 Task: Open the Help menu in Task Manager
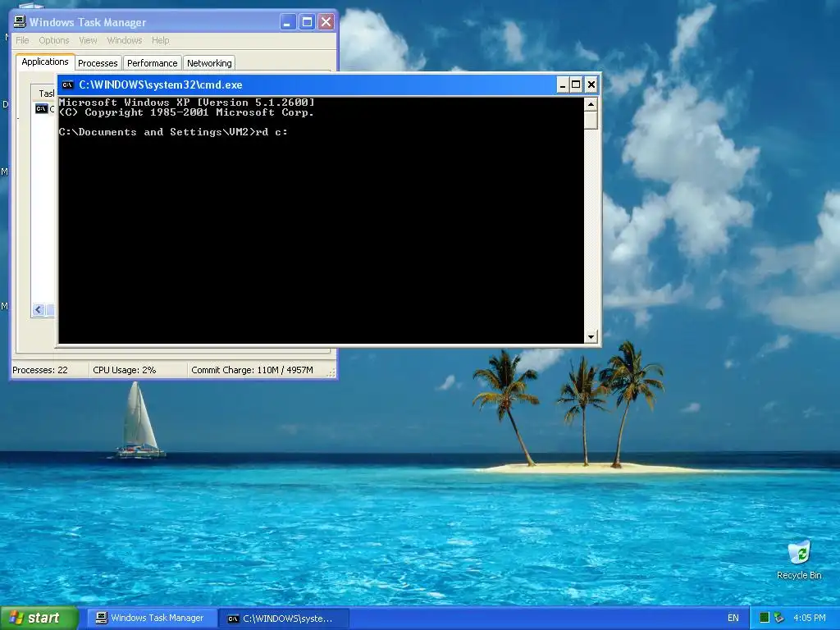(x=160, y=40)
